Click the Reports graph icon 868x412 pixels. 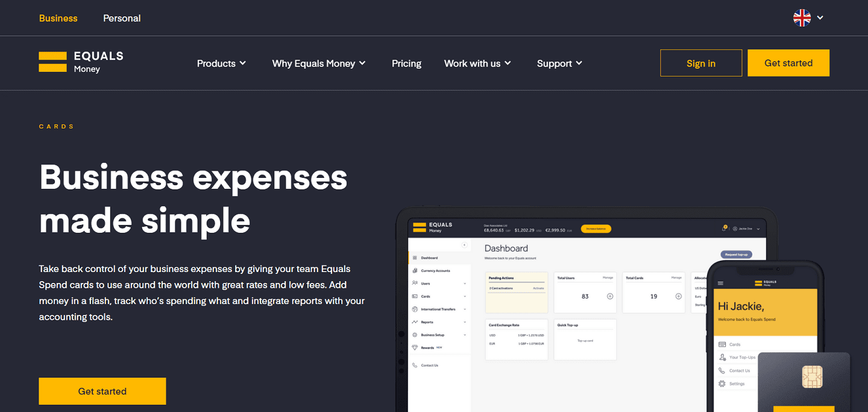click(415, 322)
